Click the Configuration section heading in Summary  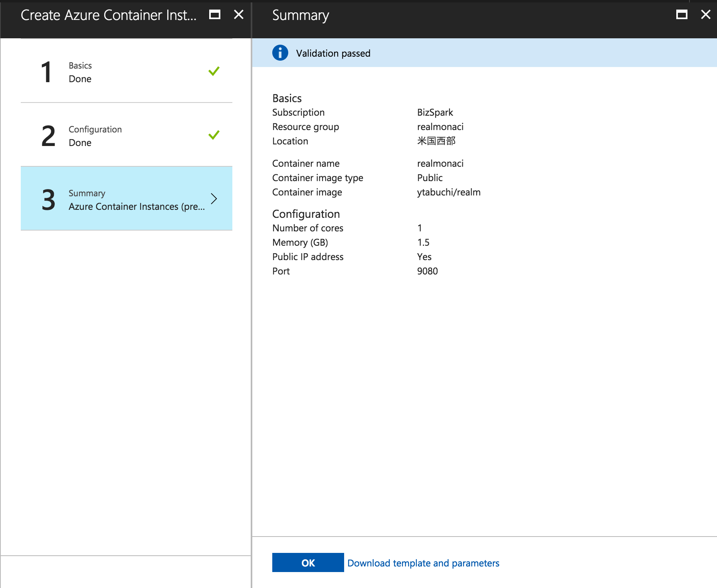(306, 214)
